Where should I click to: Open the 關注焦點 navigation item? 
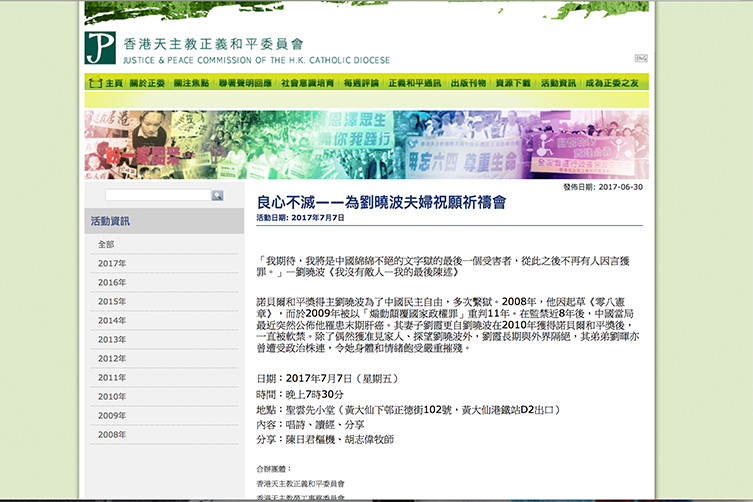(x=190, y=82)
